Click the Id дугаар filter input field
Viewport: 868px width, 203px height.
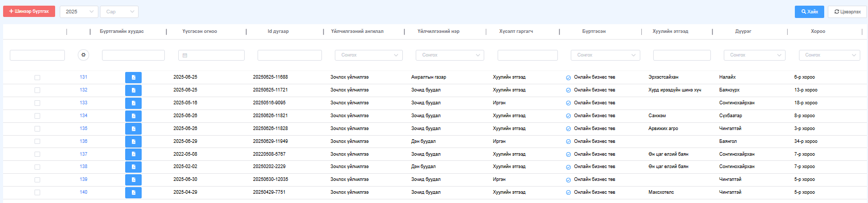coord(290,55)
